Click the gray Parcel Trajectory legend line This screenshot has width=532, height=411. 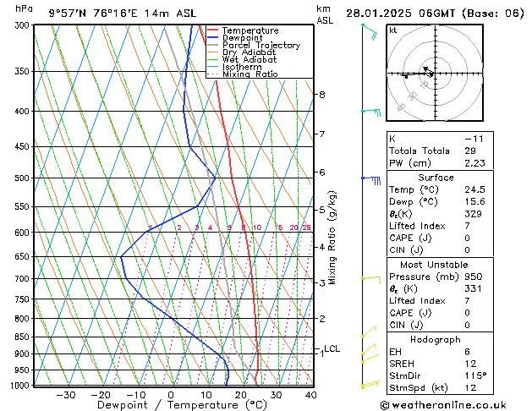[213, 45]
